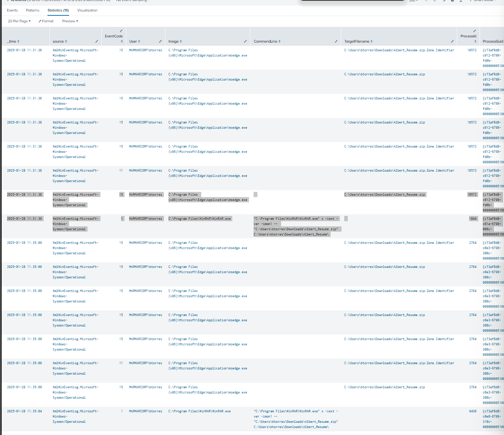Image resolution: width=504 pixels, height=435 pixels.
Task: Select EventCode 1 in the 11:35:04 row
Action: pos(122,411)
